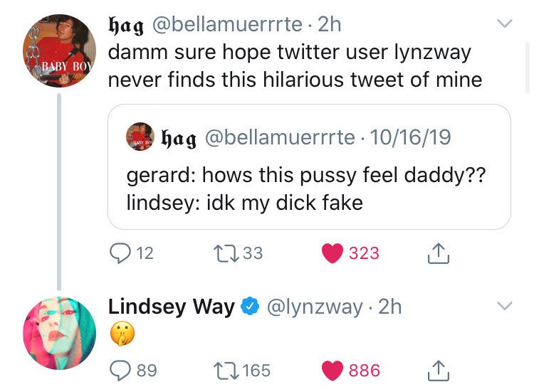Open small avatar inside quoted tweet
The width and height of the screenshot is (534, 392).
(141, 137)
